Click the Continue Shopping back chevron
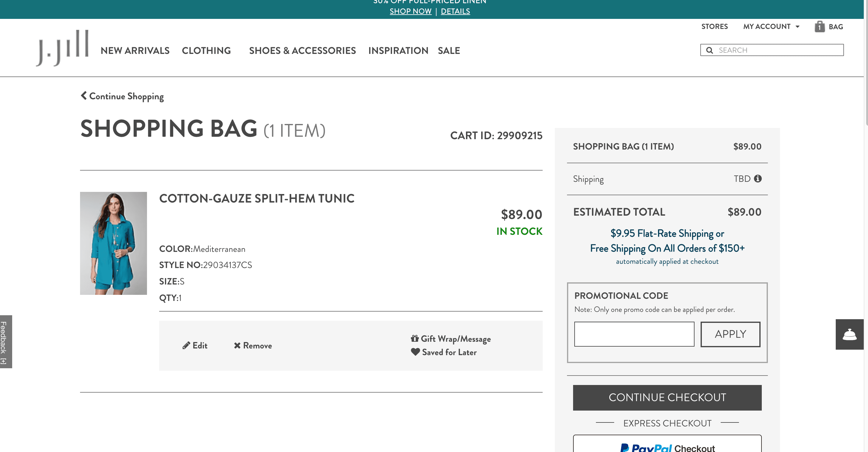868x452 pixels. coord(84,95)
